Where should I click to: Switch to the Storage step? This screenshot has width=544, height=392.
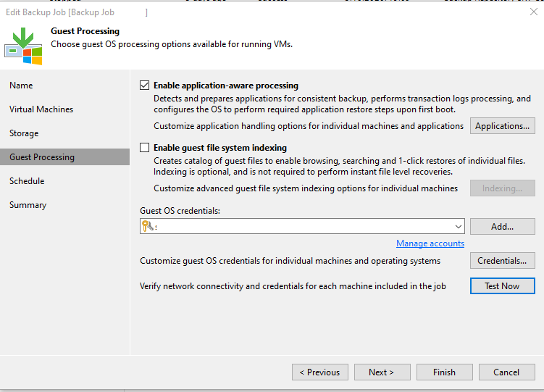(x=24, y=133)
